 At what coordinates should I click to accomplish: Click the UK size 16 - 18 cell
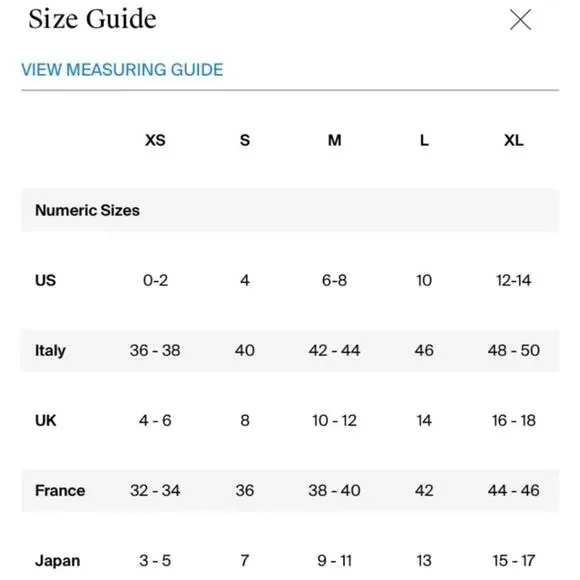(513, 421)
